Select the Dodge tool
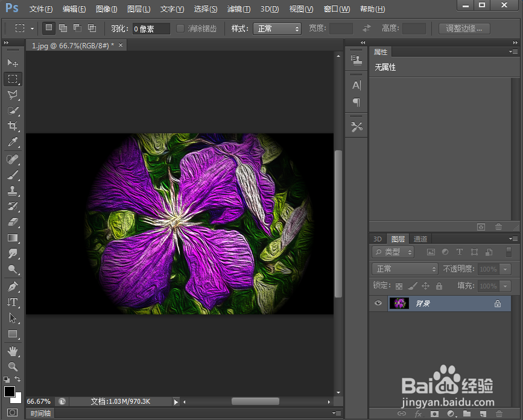 pos(13,269)
